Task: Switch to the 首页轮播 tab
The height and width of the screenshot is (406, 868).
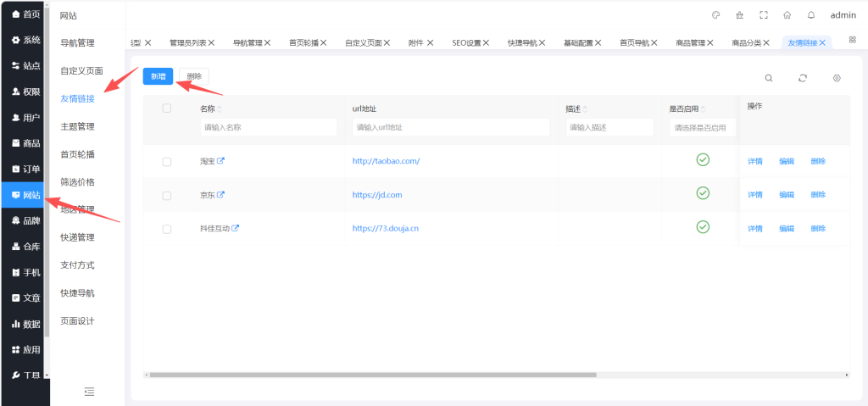Action: (303, 42)
